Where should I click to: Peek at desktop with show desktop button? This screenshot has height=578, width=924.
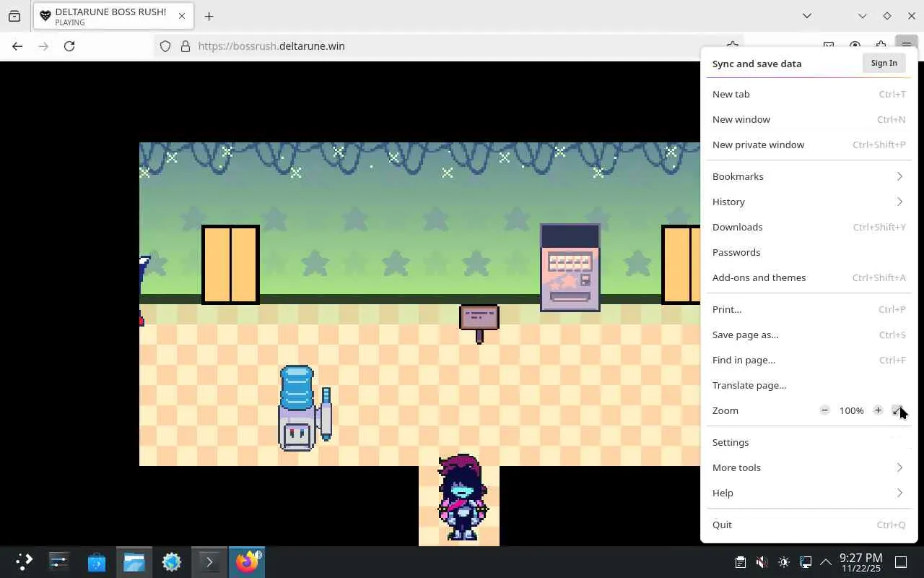click(x=901, y=562)
